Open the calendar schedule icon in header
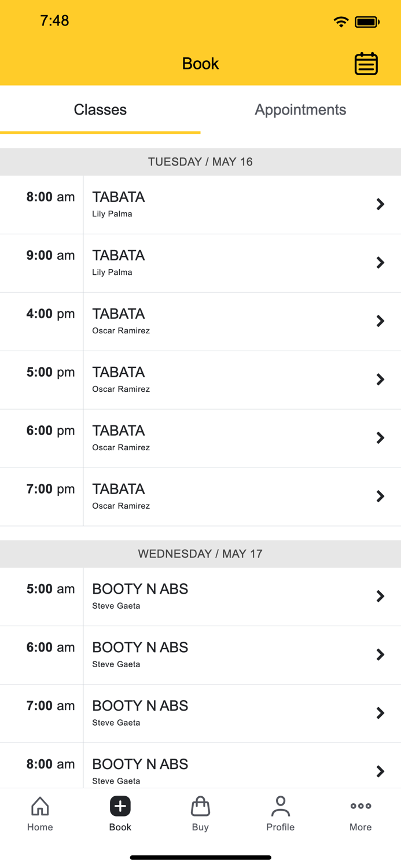 (366, 64)
